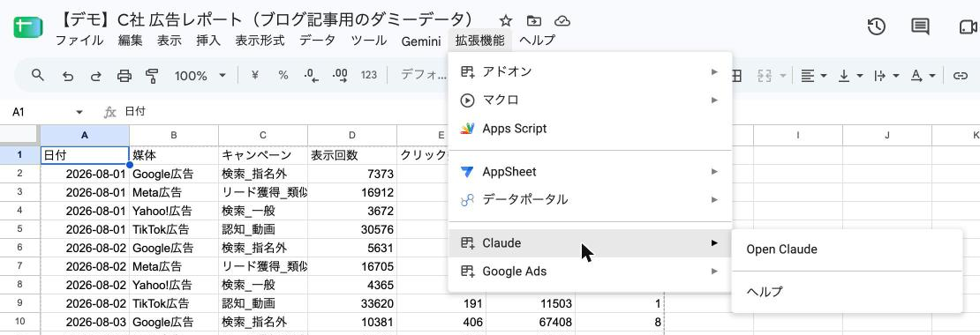Screen dimensions: 980x335
Task: Select cell with value 30576
Action: 352,229
